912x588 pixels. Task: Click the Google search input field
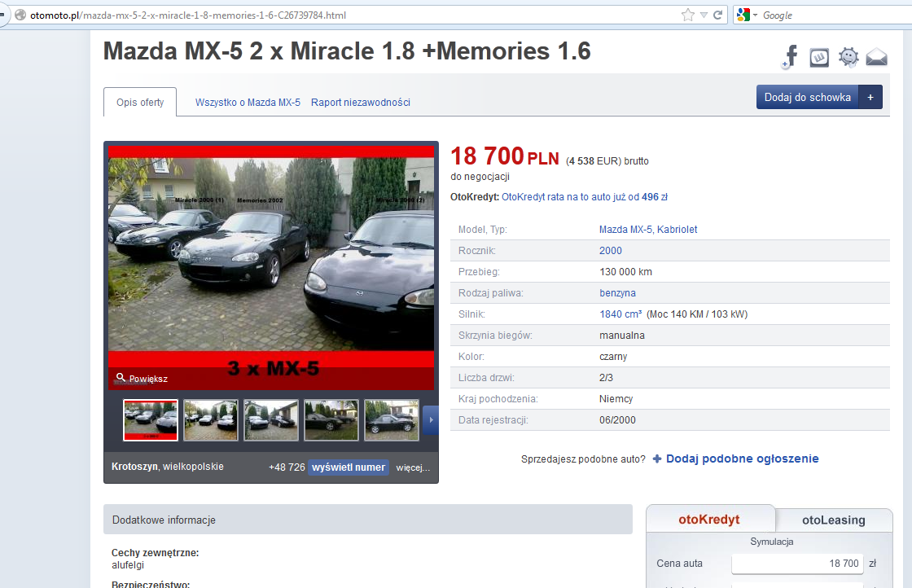(835, 15)
